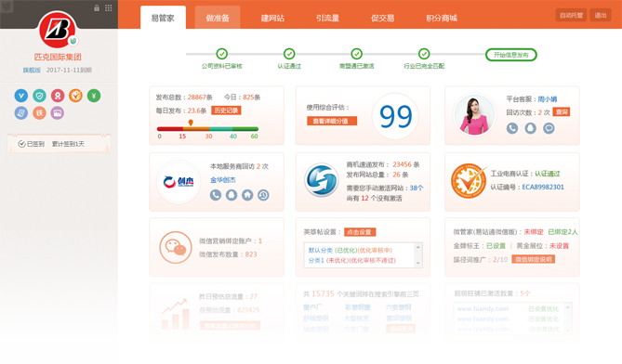Click the WeChat marketing circle icon
This screenshot has height=364, width=622.
pyautogui.click(x=176, y=248)
